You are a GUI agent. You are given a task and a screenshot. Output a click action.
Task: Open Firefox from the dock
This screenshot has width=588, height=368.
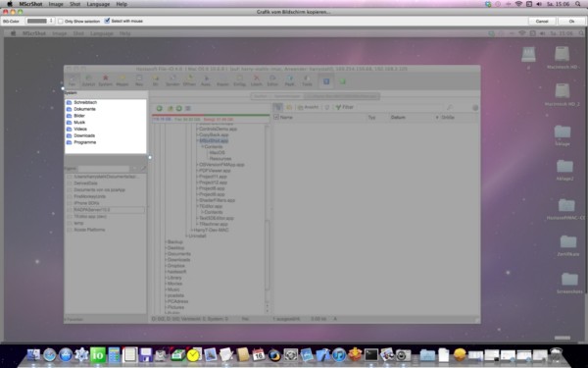click(x=274, y=355)
